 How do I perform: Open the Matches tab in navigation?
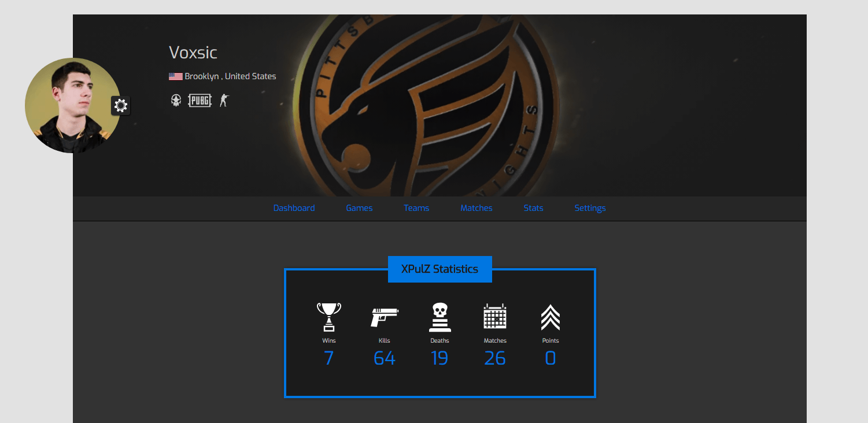[477, 208]
